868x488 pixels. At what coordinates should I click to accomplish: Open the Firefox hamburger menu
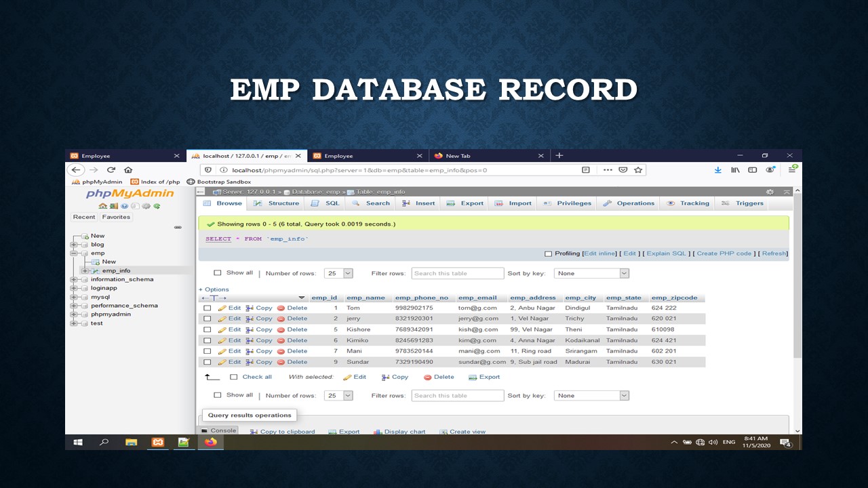pyautogui.click(x=791, y=170)
